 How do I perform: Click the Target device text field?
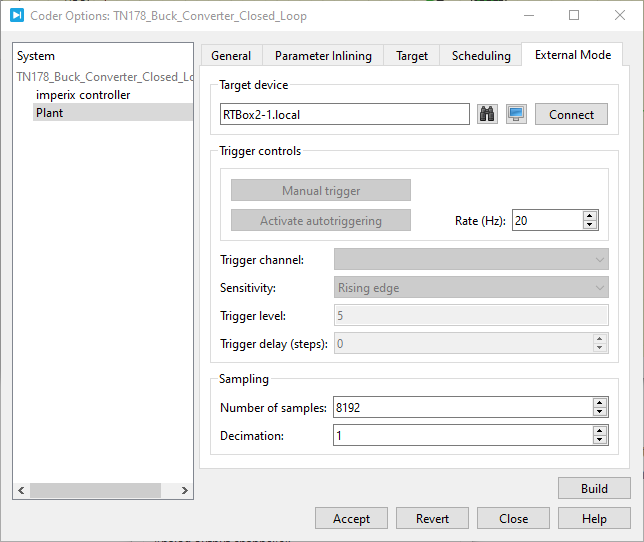(x=344, y=114)
